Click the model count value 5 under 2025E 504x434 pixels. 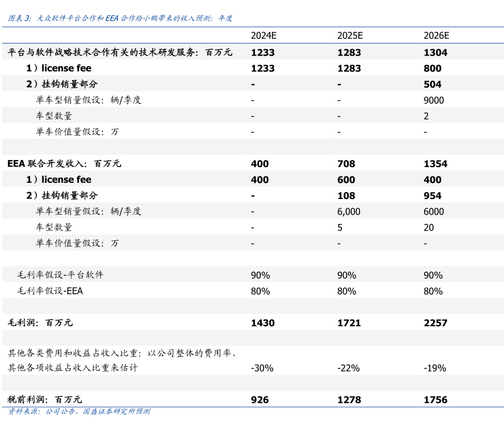coord(340,227)
